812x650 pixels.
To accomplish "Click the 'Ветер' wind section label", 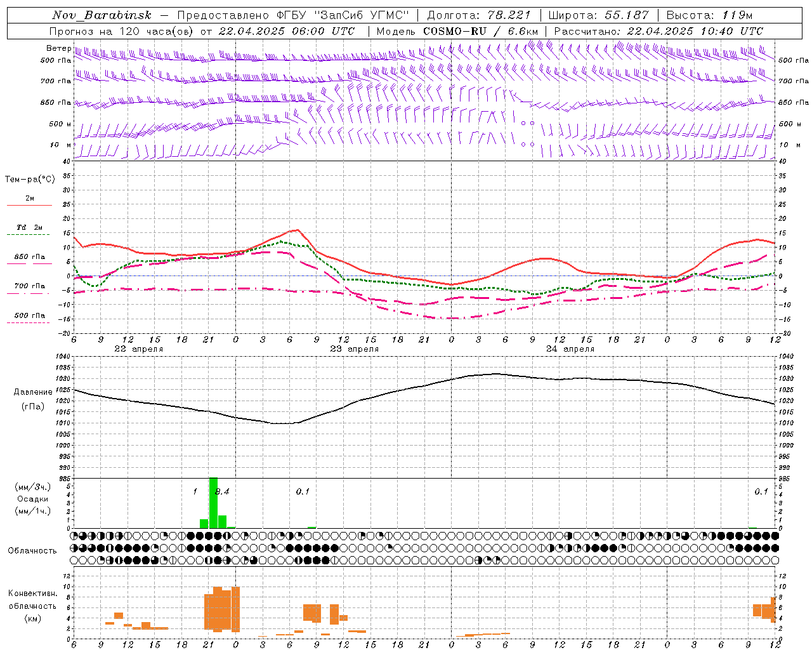I will pos(58,48).
